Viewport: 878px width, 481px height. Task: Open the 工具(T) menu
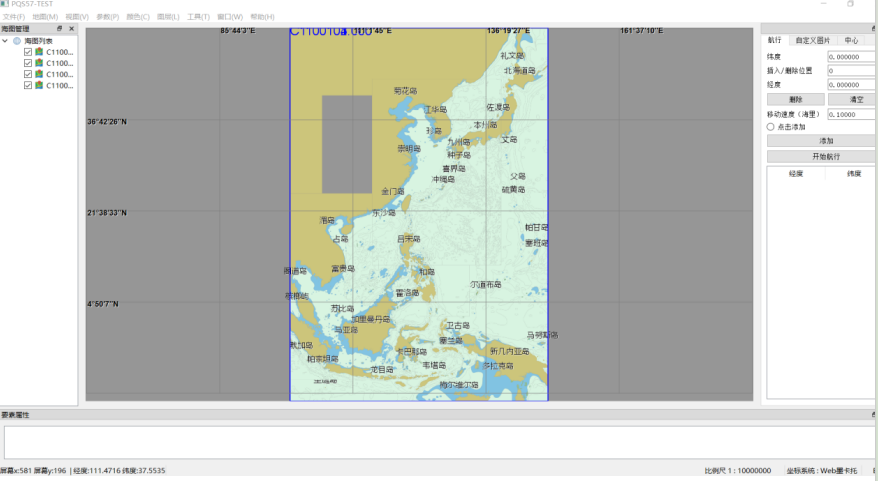click(x=199, y=17)
